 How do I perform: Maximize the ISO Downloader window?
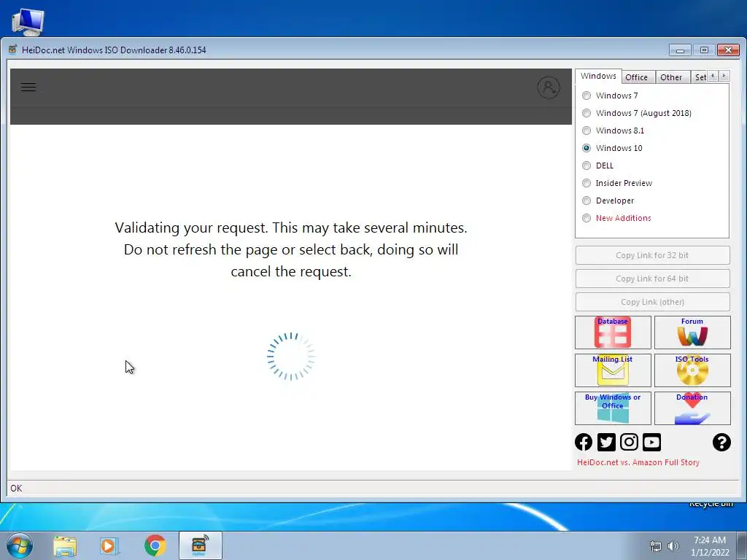tap(704, 50)
